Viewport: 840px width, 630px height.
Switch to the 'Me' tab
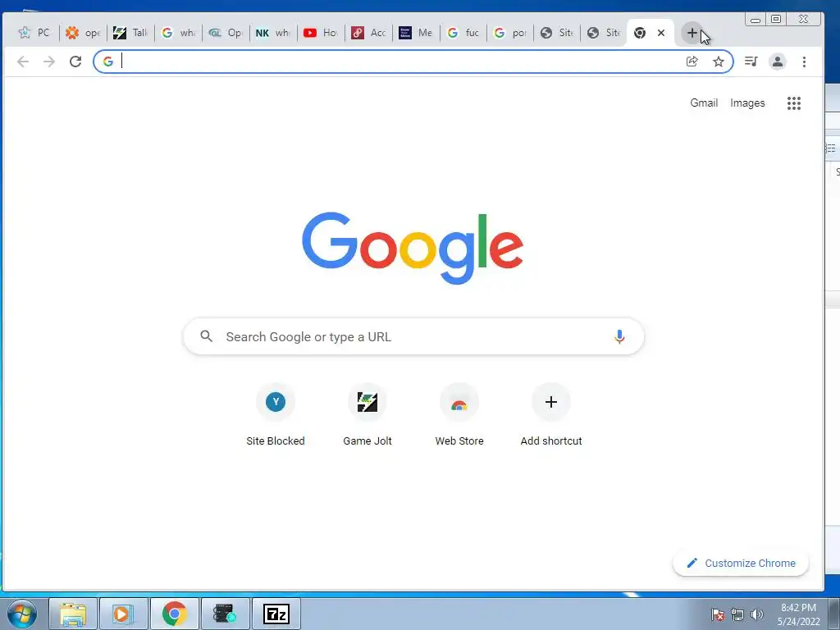tap(415, 33)
